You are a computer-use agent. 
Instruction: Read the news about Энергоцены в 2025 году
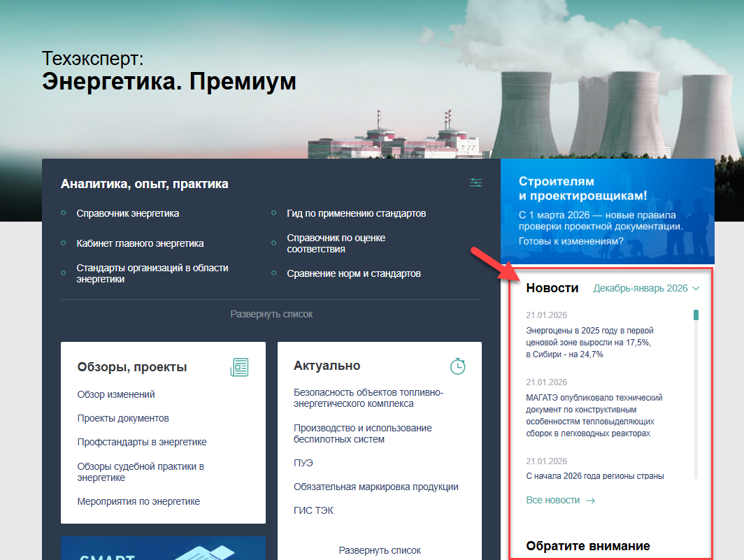click(589, 343)
